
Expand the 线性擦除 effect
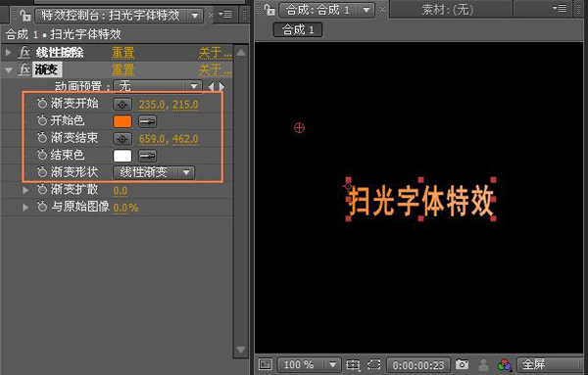8,53
